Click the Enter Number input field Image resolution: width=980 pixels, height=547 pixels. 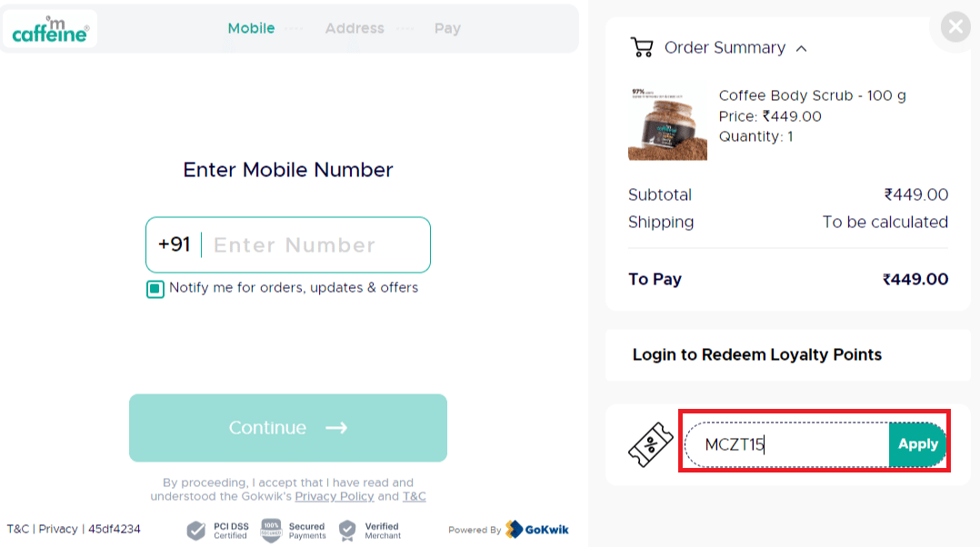coord(314,245)
